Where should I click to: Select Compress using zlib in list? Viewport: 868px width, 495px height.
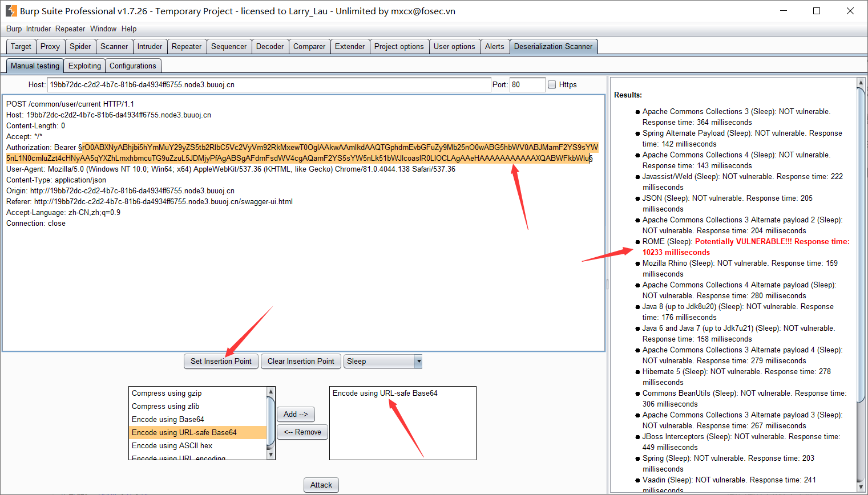point(198,407)
